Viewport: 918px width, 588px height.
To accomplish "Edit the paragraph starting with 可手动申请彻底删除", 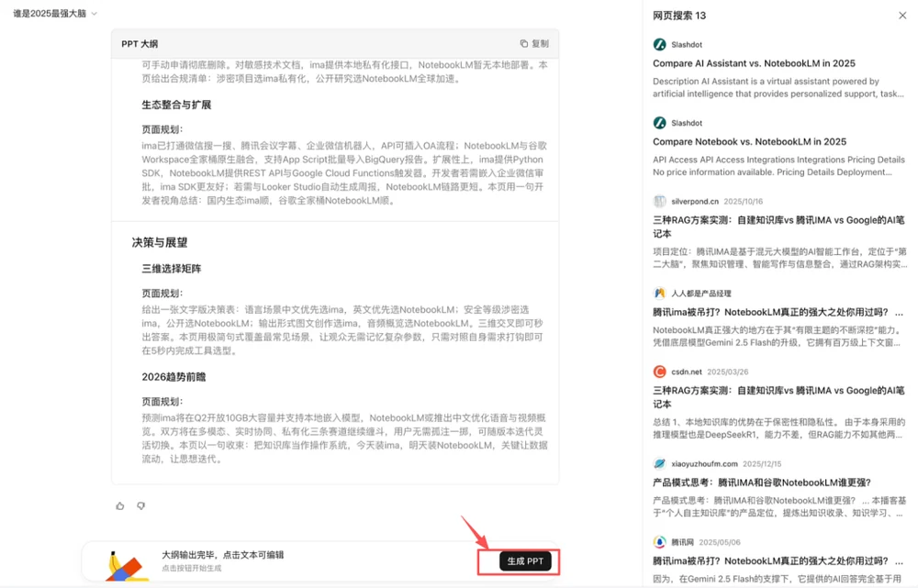I will [x=344, y=72].
